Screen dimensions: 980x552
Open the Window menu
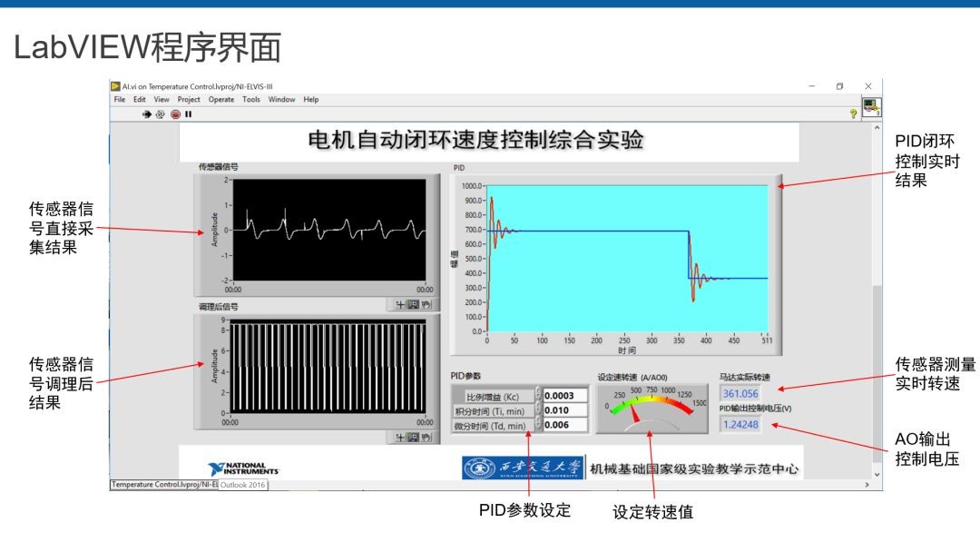tap(282, 99)
